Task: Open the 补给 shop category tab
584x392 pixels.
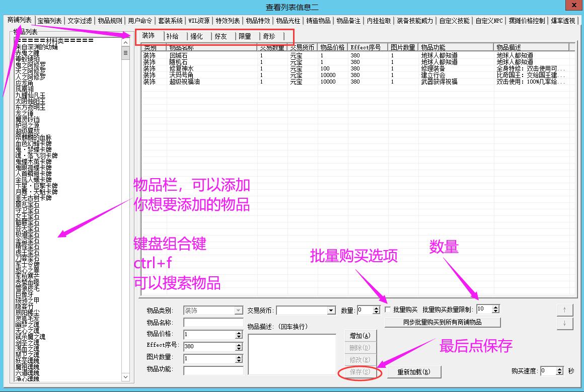Action: [172, 36]
